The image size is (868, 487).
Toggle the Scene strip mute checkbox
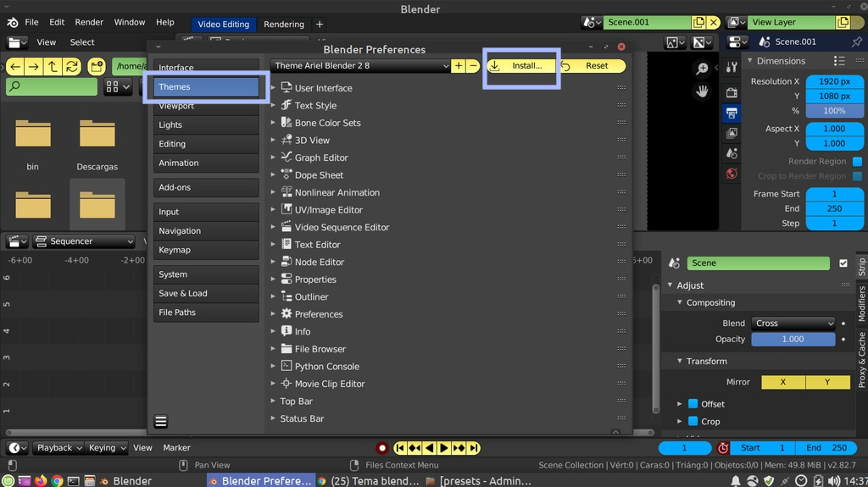pos(843,263)
